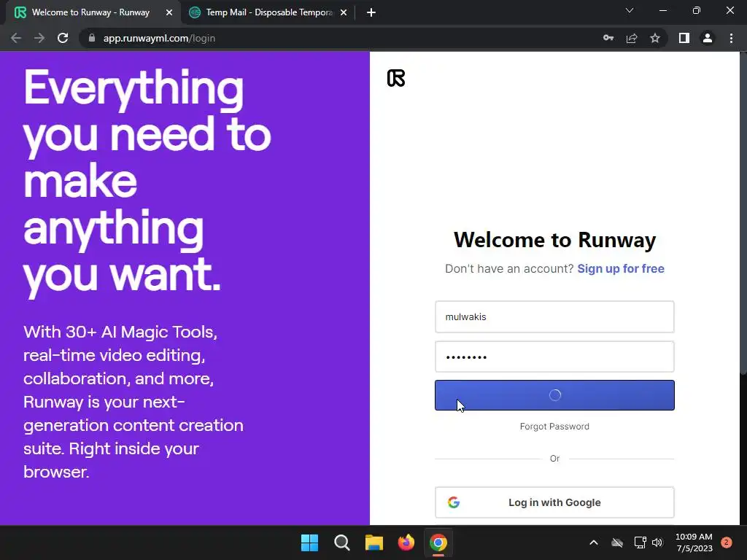Log in with Google
Image resolution: width=747 pixels, height=560 pixels.
click(x=554, y=502)
